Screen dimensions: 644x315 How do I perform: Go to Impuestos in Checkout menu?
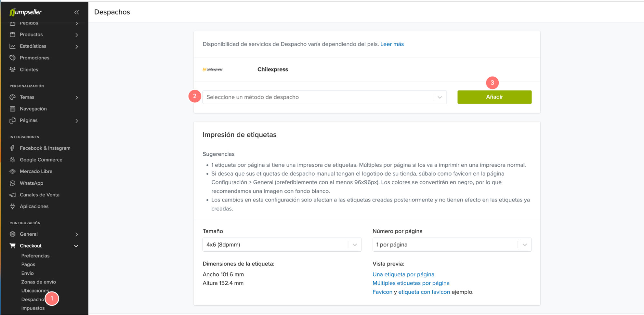[33, 308]
